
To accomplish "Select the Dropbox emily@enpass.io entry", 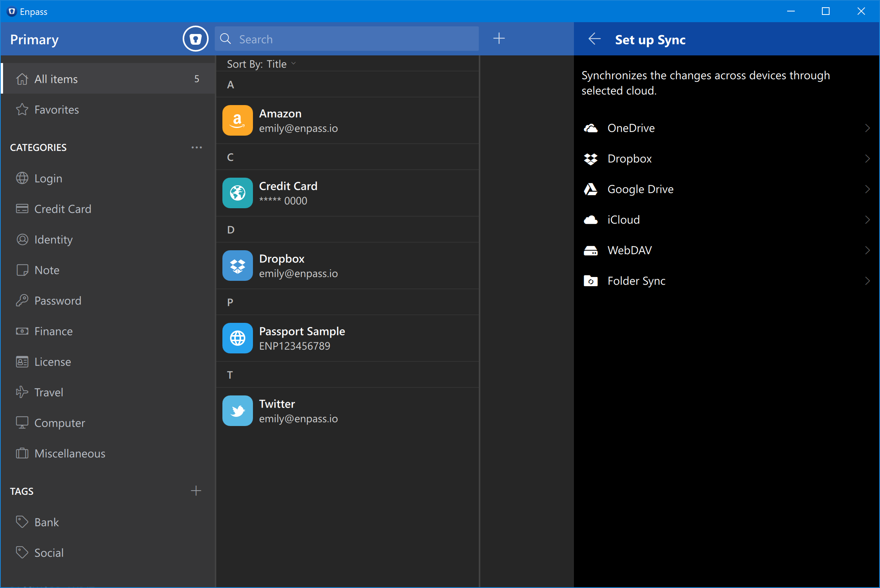I will pos(347,266).
